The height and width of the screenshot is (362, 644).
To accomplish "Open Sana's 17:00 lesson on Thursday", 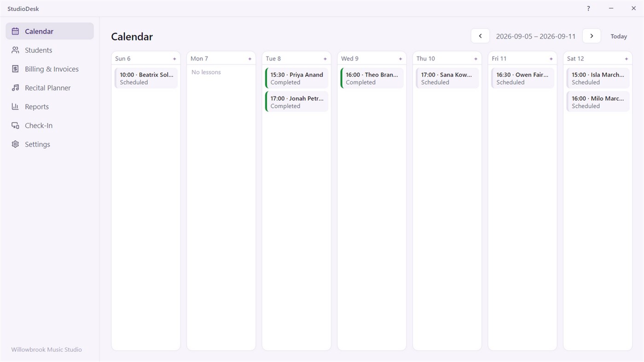I will coord(447,78).
